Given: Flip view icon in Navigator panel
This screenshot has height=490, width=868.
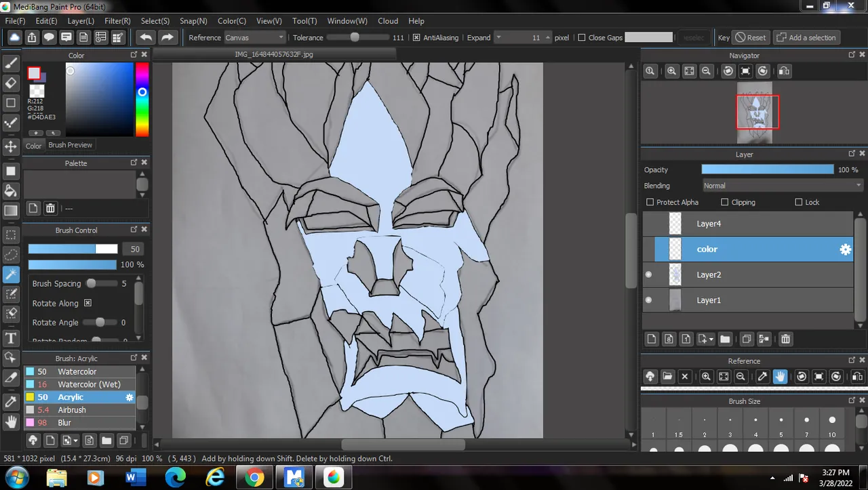Looking at the screenshot, I should click(x=783, y=71).
